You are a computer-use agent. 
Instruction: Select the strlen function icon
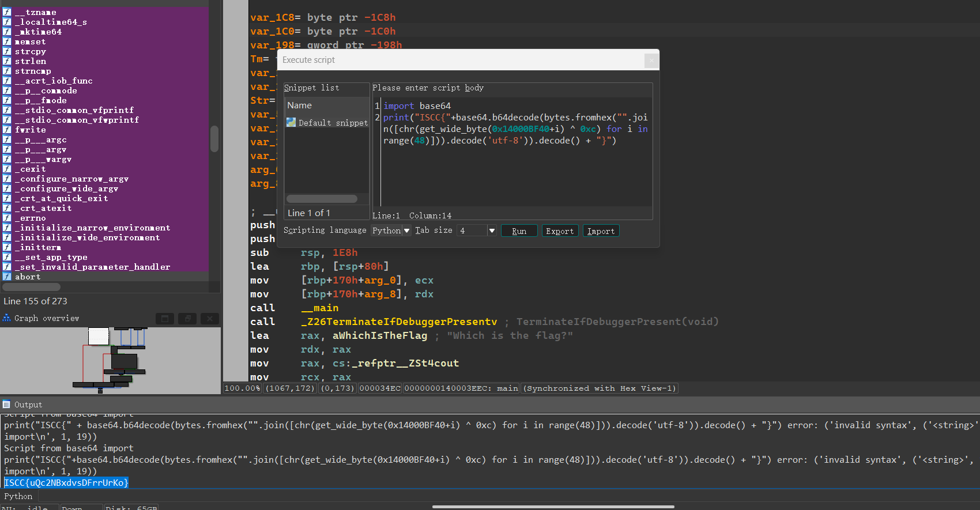click(x=7, y=61)
